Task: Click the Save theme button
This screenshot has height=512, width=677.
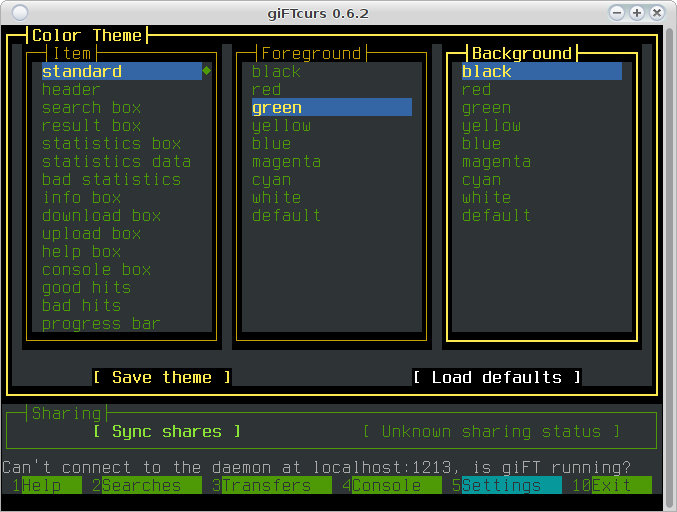Action: 162,377
